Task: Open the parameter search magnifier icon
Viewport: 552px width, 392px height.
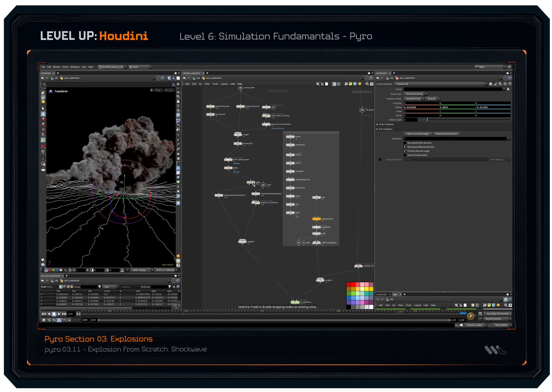Action: (x=500, y=84)
